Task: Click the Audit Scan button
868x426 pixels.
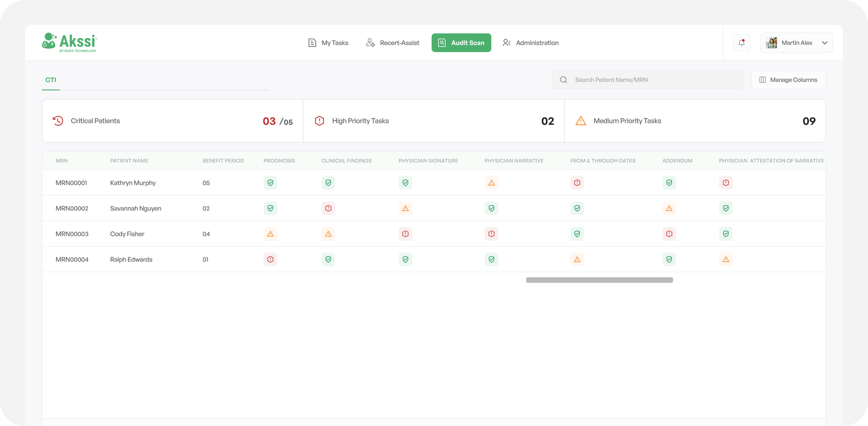Action: 461,43
